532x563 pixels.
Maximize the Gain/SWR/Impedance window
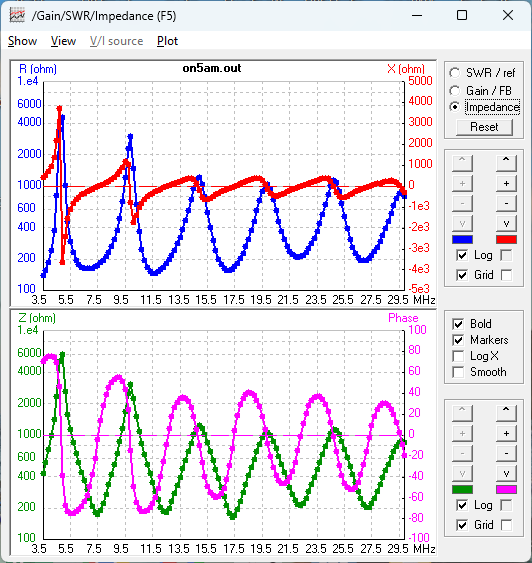tap(462, 16)
